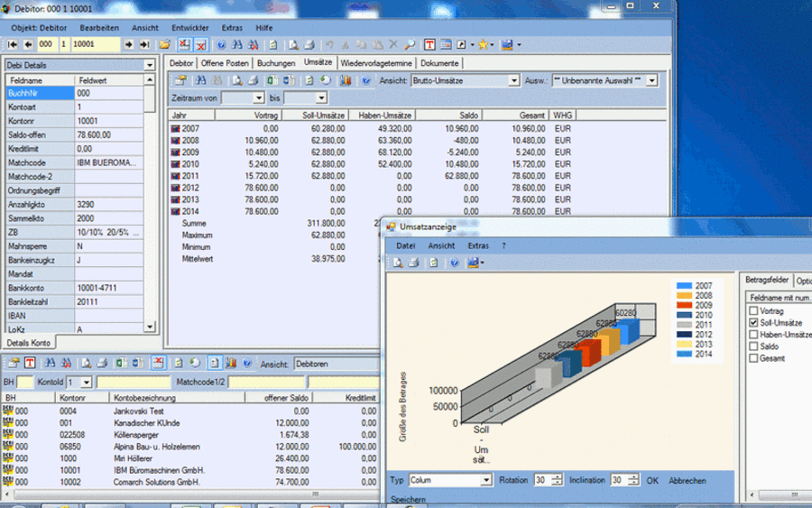Click print icon in main toolbar
The width and height of the screenshot is (812, 508).
click(x=309, y=44)
